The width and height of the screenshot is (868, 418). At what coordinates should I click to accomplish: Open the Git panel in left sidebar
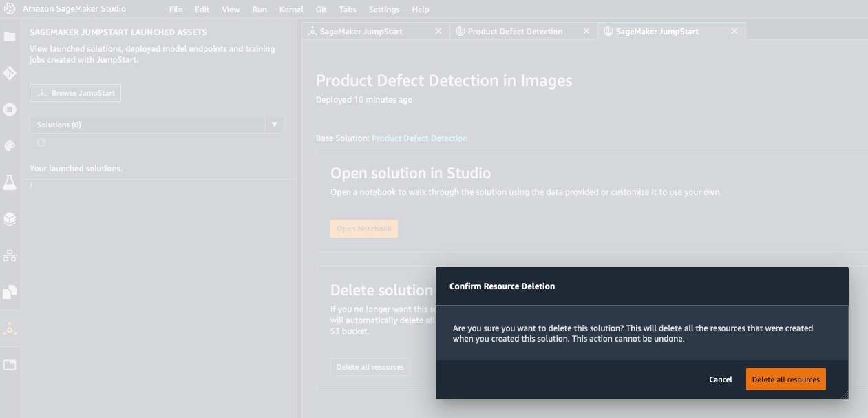click(10, 73)
